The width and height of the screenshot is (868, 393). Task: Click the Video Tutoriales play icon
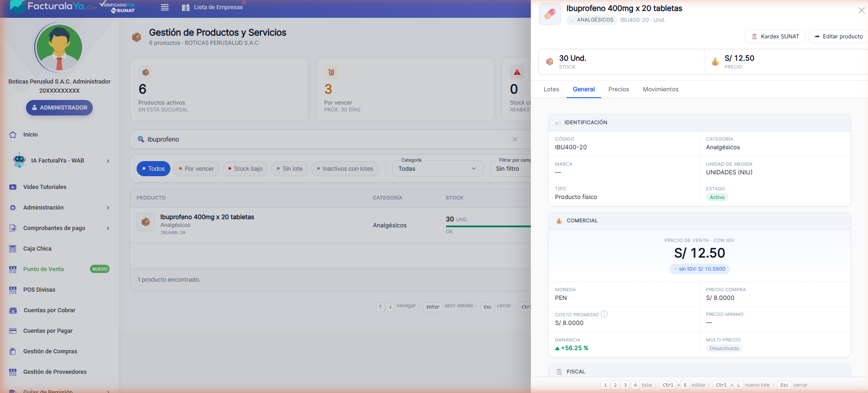[x=13, y=187]
